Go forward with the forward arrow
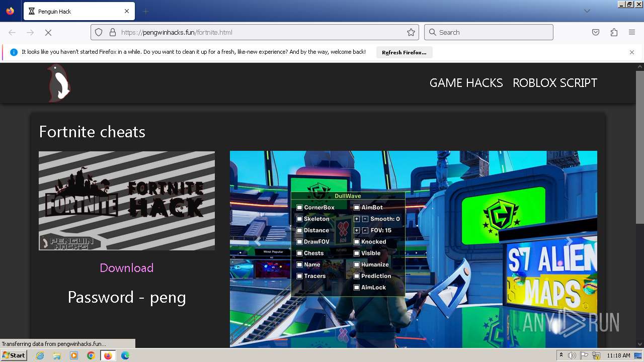 coord(30,32)
